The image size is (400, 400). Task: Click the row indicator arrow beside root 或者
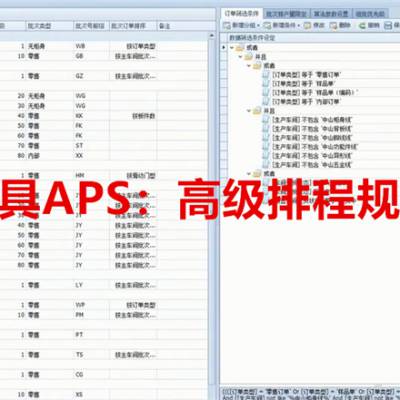click(224, 48)
